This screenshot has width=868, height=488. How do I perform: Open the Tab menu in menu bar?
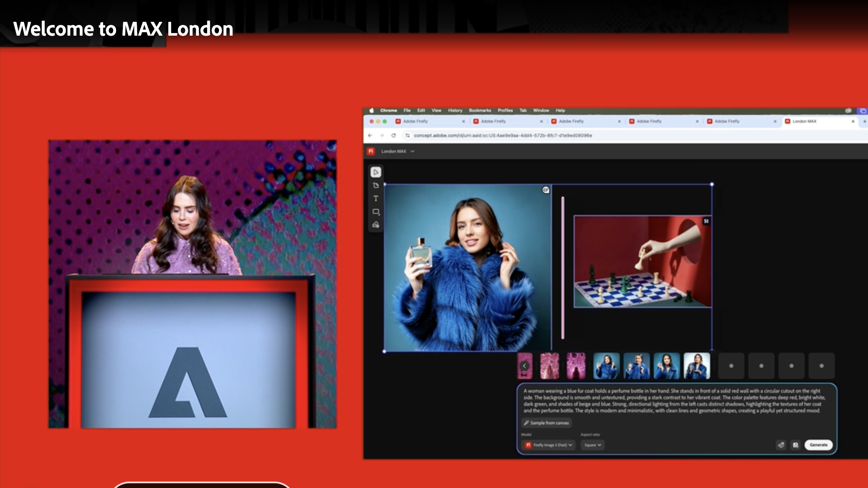click(x=523, y=110)
